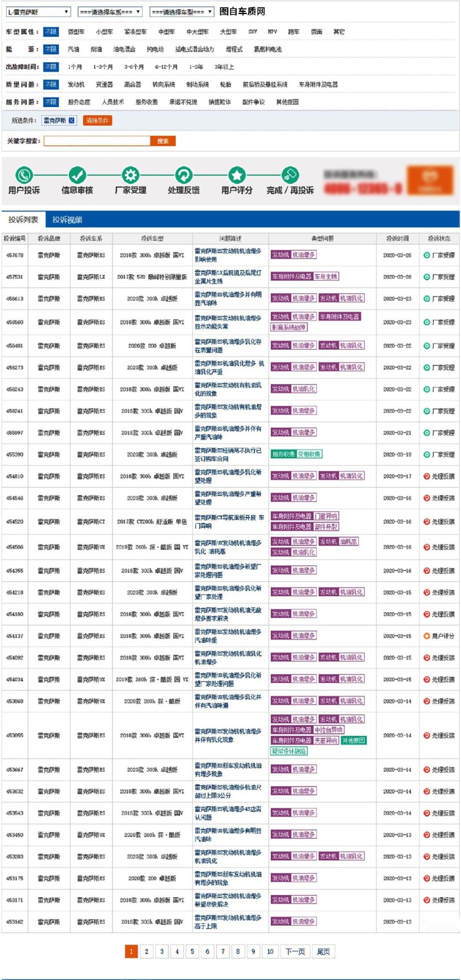The width and height of the screenshot is (461, 980).
Task: Select 不限 under 质量问题
Action: click(x=51, y=84)
